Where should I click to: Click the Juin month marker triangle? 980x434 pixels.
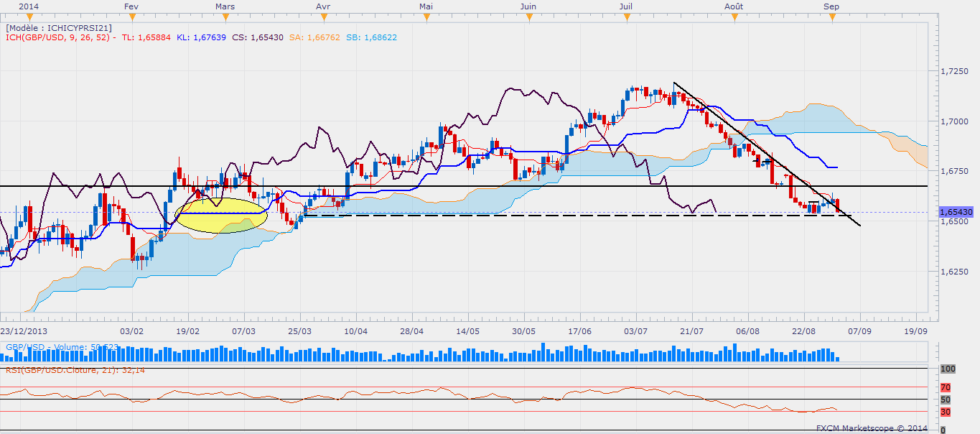(528, 16)
